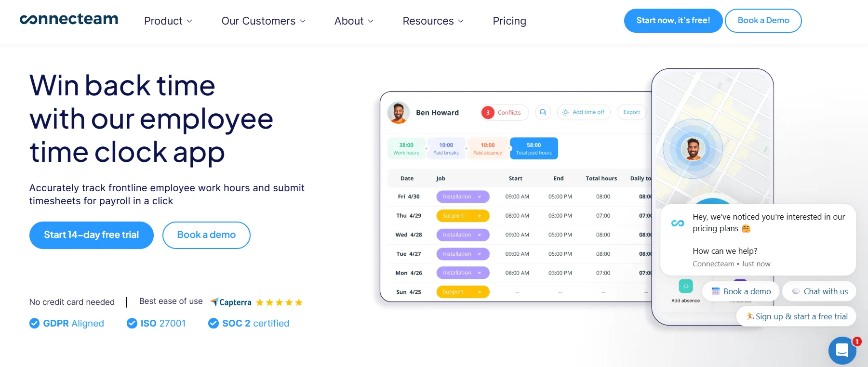Screen dimensions: 868x367
Task: Open the chat widget launcher icon
Action: click(x=842, y=350)
